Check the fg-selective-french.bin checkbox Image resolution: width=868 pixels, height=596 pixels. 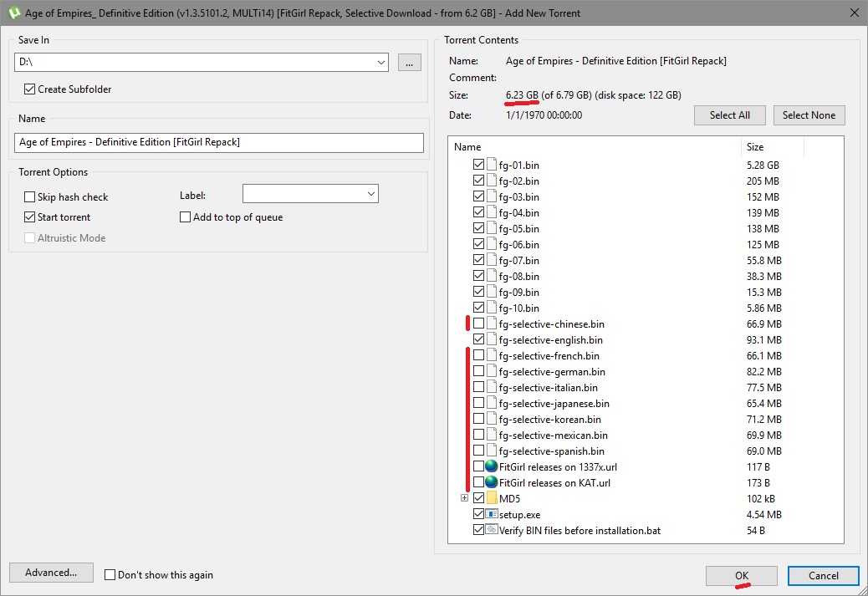[478, 355]
